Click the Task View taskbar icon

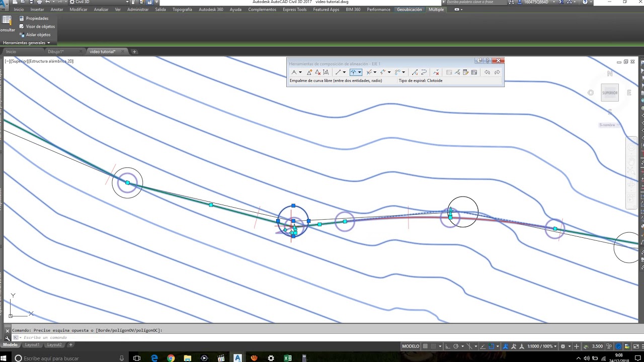coord(137,358)
